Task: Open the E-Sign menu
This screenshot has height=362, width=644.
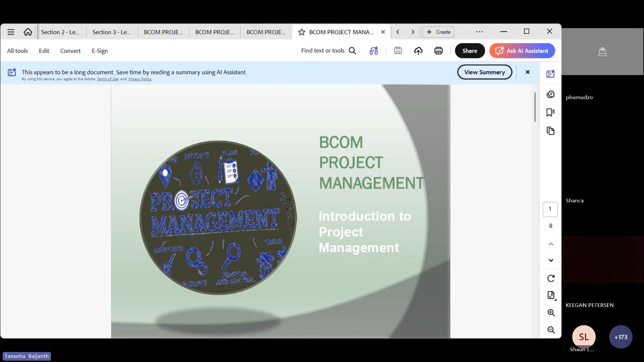Action: click(100, 51)
